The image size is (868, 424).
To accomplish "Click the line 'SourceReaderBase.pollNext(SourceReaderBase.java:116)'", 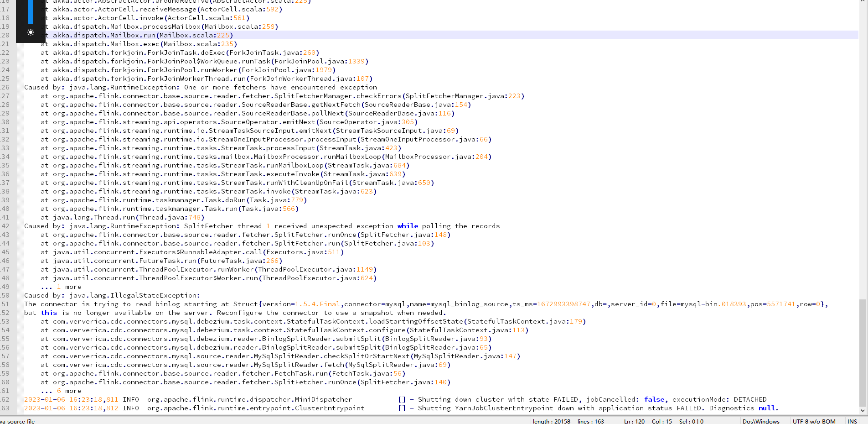I will [248, 113].
